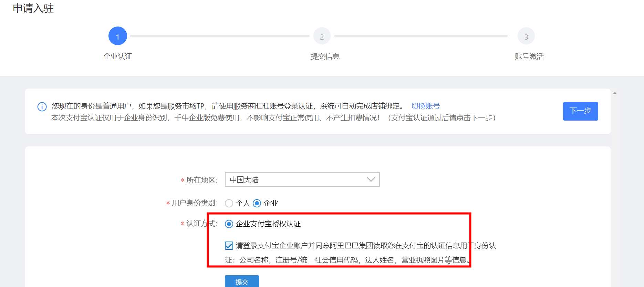Screen dimensions: 644x287
Task: Click the 下一步 button
Action: [581, 111]
